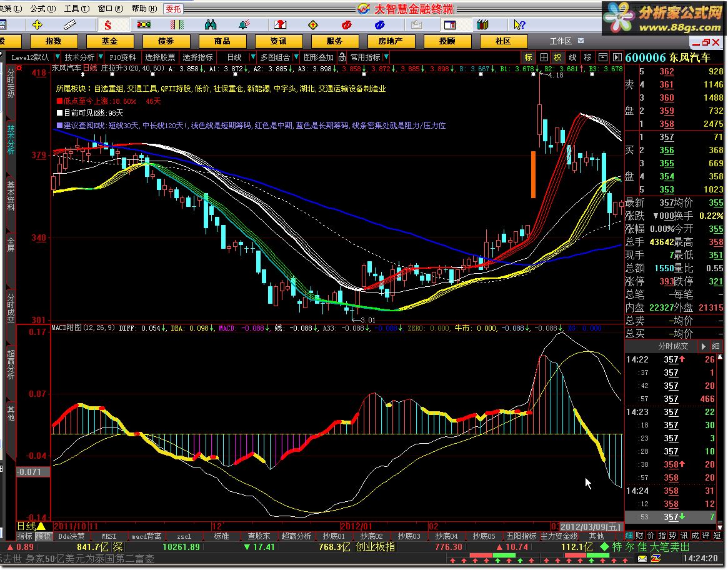This screenshot has width=728, height=570.
Task: Select the 主力资金线 indicator tab
Action: pyautogui.click(x=559, y=536)
